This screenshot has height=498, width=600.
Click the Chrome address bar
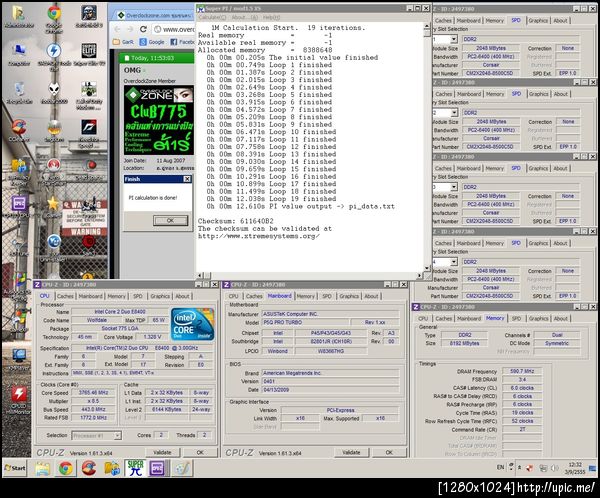(x=174, y=29)
